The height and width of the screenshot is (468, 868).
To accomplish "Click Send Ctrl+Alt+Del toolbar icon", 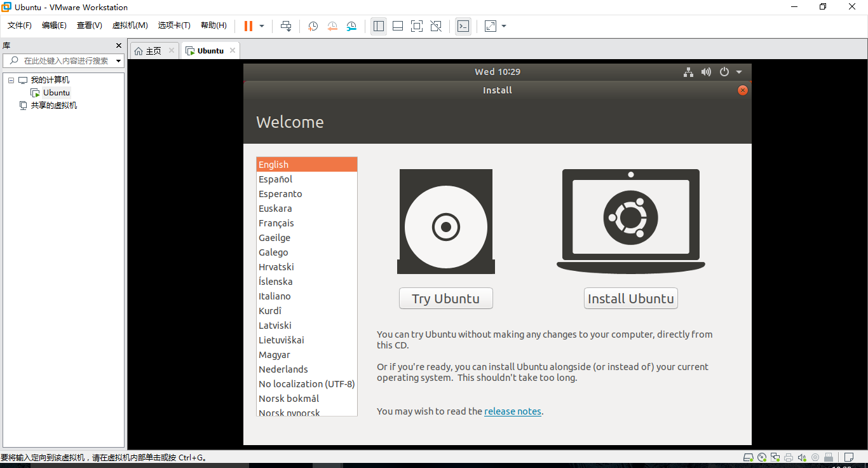I will [x=286, y=26].
